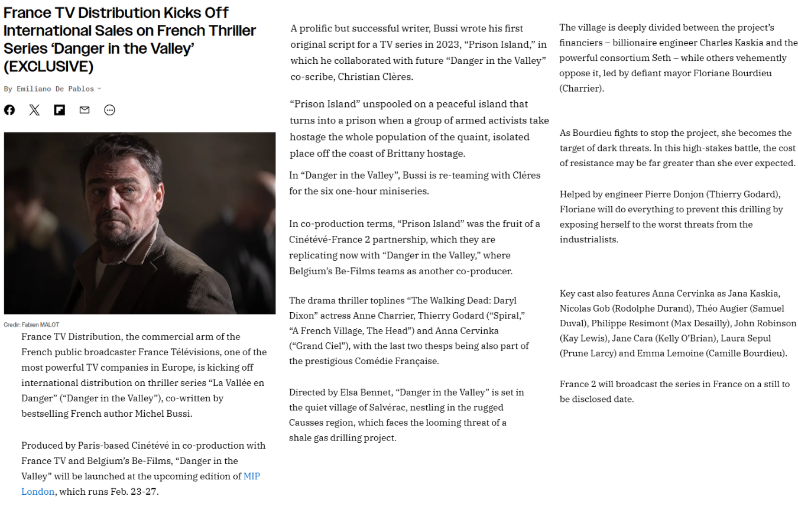The width and height of the screenshot is (798, 532).
Task: Click the paragraph starting 'A prolific but successful writer'
Action: pyautogui.click(x=419, y=52)
